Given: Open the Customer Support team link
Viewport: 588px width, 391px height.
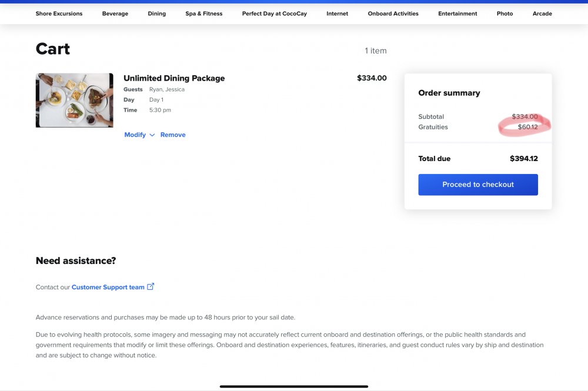Looking at the screenshot, I should click(x=108, y=287).
